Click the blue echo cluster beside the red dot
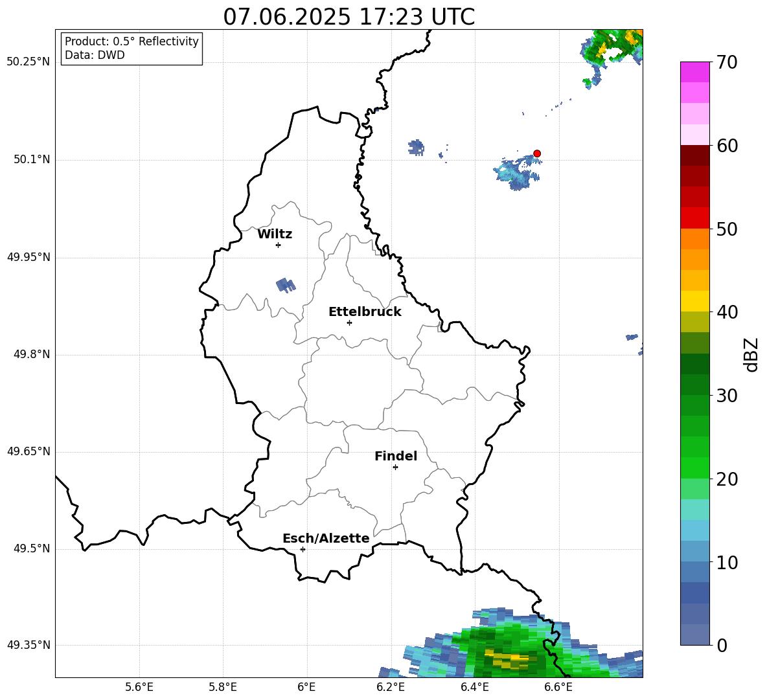The height and width of the screenshot is (700, 767). click(x=518, y=172)
